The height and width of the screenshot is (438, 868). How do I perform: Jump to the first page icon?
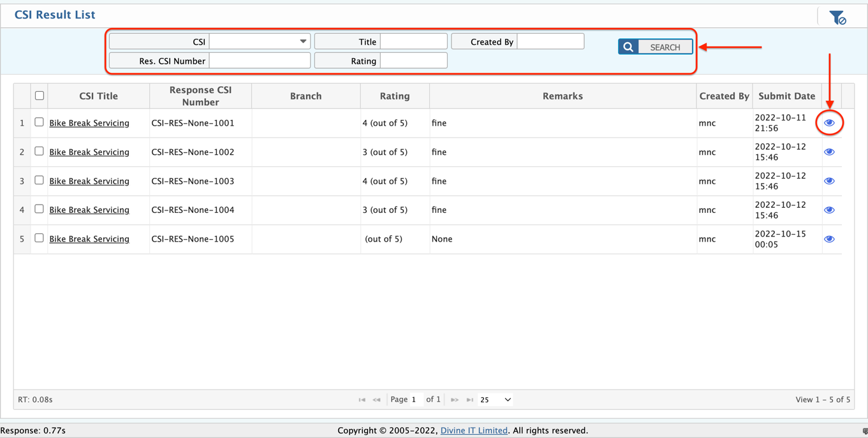coord(363,399)
